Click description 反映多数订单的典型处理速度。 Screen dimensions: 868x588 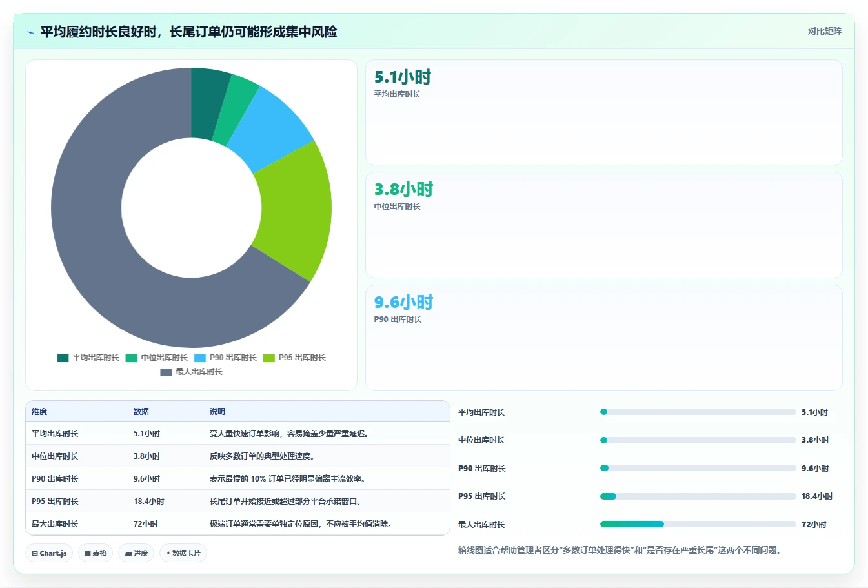point(263,456)
